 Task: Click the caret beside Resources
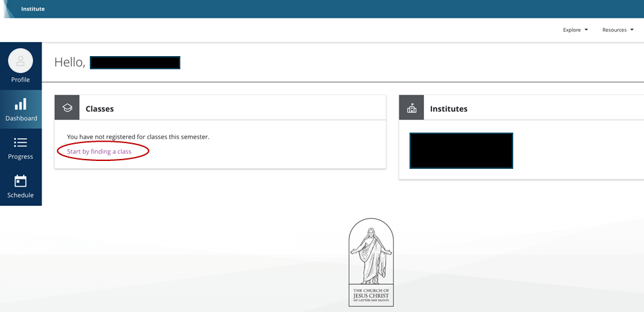[x=631, y=30]
